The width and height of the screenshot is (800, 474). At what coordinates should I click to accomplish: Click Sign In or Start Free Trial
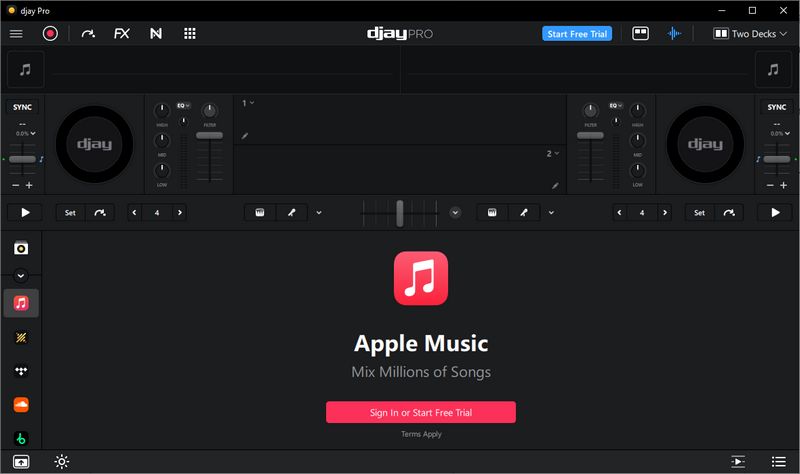(x=421, y=412)
